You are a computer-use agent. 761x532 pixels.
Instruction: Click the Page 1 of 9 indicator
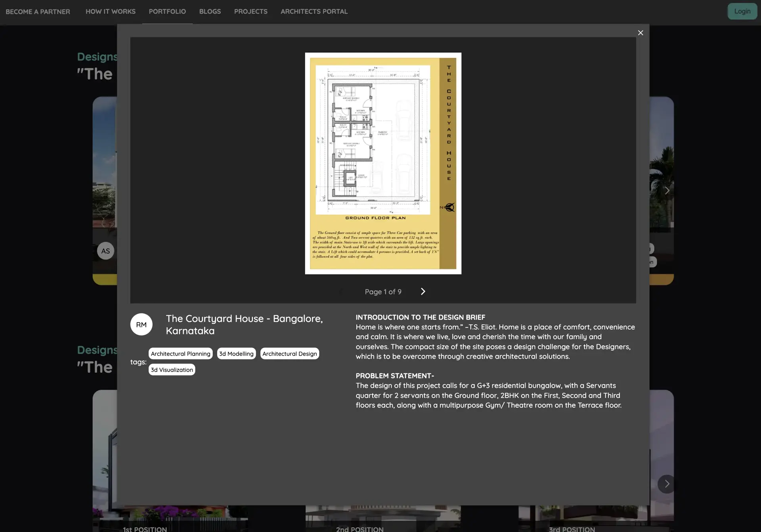point(383,292)
